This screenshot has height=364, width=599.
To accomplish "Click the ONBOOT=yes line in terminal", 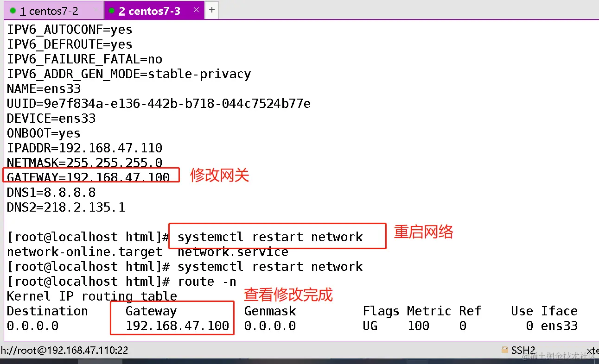I will click(44, 133).
